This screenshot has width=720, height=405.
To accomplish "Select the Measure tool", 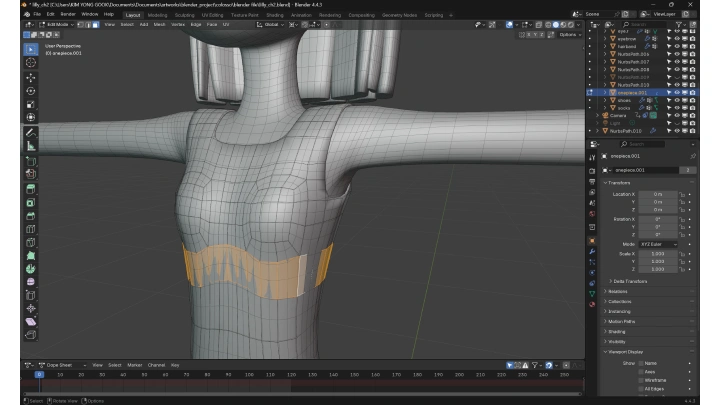I will [31, 146].
